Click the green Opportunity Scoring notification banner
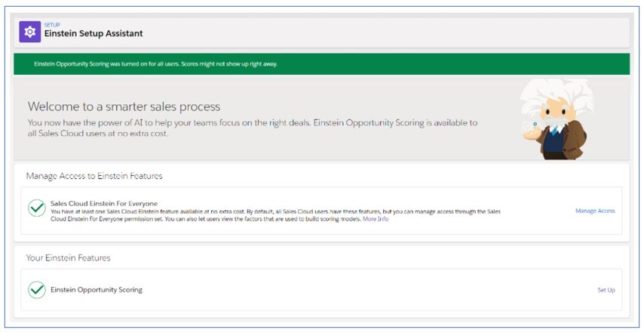644x333 pixels. click(321, 63)
